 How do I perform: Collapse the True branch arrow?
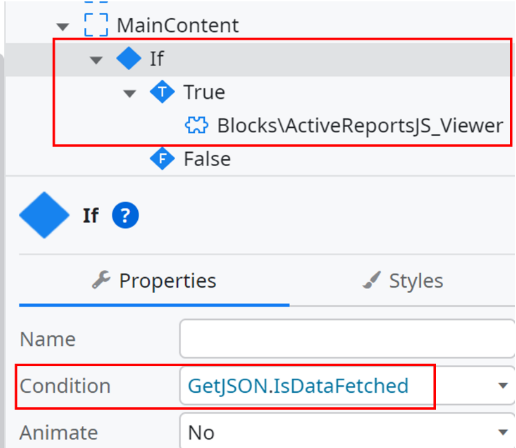[130, 94]
